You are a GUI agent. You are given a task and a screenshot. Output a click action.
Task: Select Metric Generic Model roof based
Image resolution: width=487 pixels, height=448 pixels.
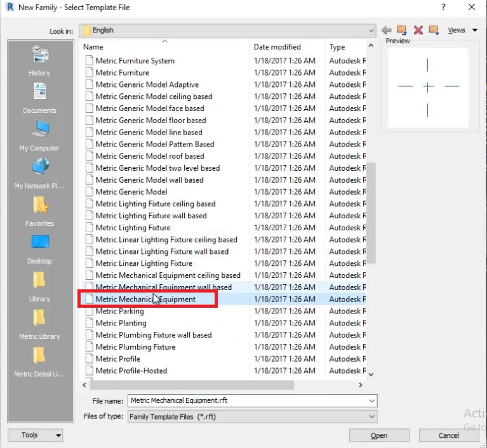pos(150,156)
